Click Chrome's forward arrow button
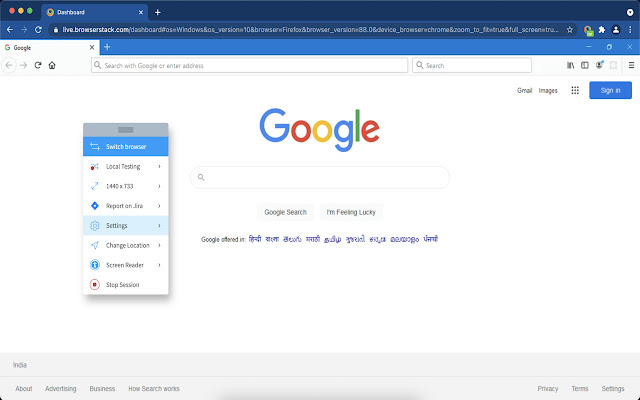 tap(24, 29)
